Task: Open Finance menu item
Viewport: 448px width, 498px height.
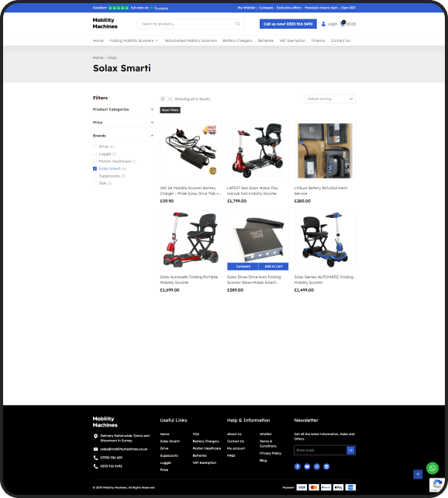Action: pos(318,40)
